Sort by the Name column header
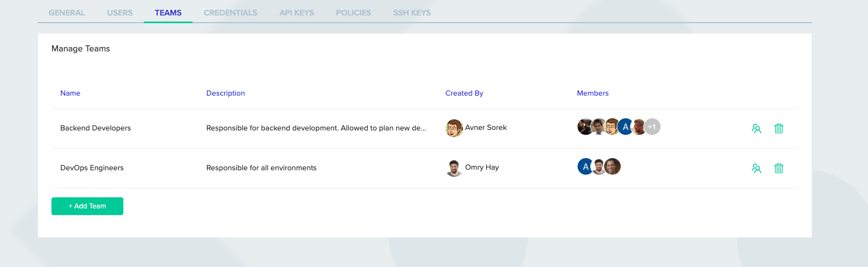Viewport: 868px width, 267px height. pos(70,93)
